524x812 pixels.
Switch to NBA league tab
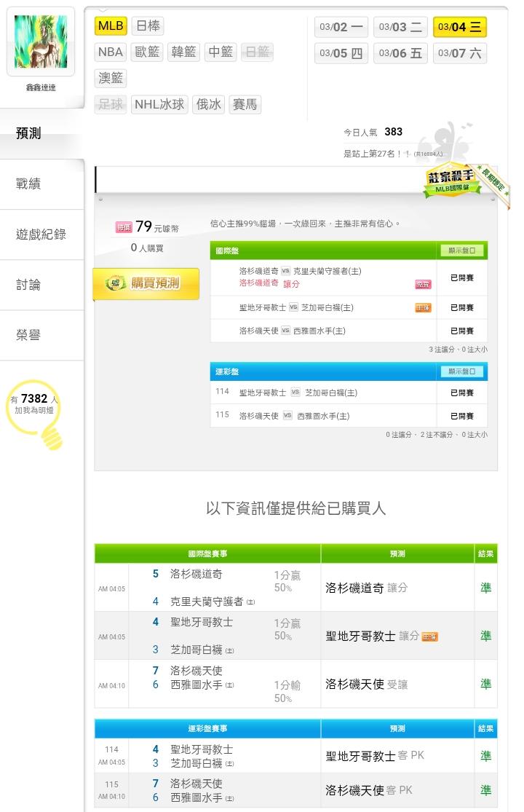tap(111, 52)
